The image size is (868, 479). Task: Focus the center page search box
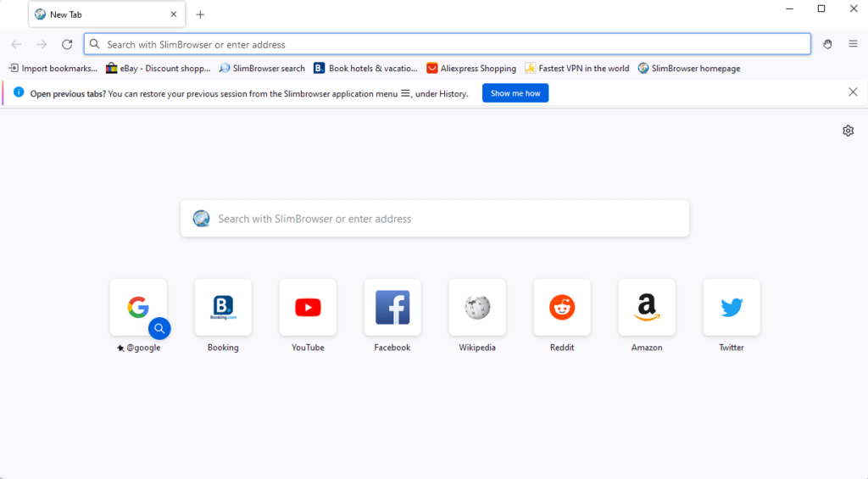click(x=435, y=219)
